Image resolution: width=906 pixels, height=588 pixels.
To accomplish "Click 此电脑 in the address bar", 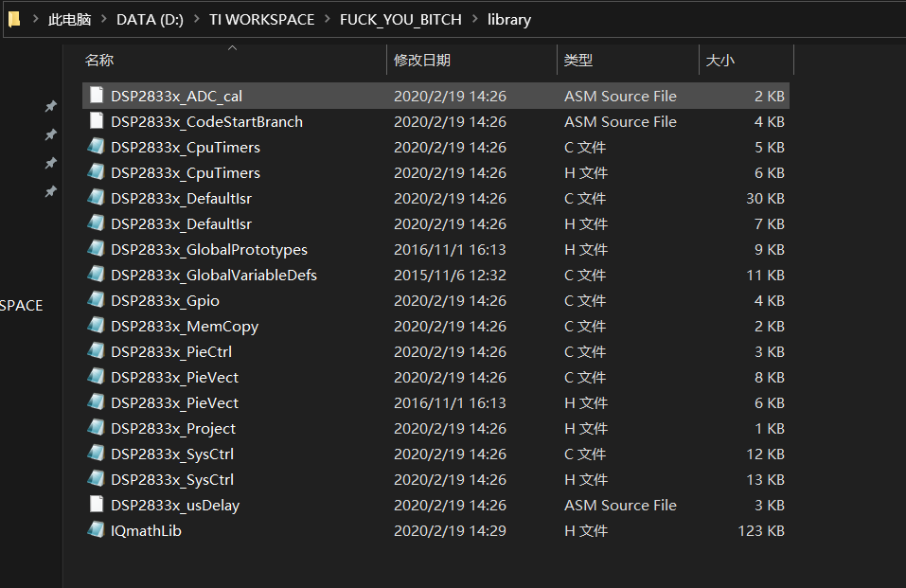I will pyautogui.click(x=69, y=19).
